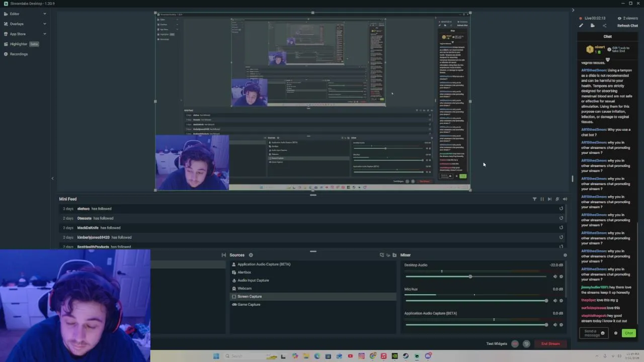
Task: Click the collapse scenes panel icon
Action: [224, 255]
